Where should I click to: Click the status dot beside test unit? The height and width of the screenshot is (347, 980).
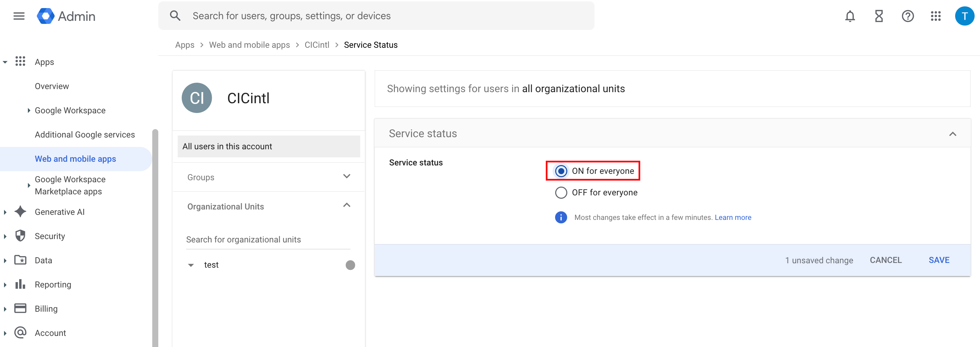[x=350, y=265]
